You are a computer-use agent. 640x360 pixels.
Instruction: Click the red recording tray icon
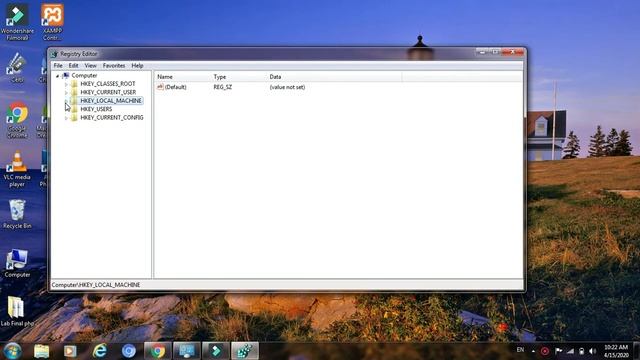click(x=545, y=351)
